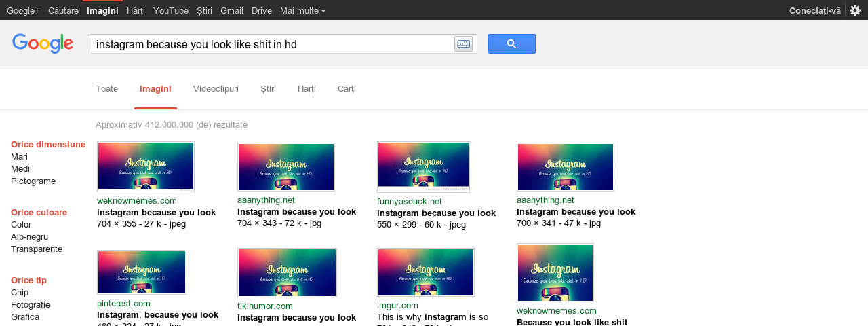Click the imgur.com source link

397,305
